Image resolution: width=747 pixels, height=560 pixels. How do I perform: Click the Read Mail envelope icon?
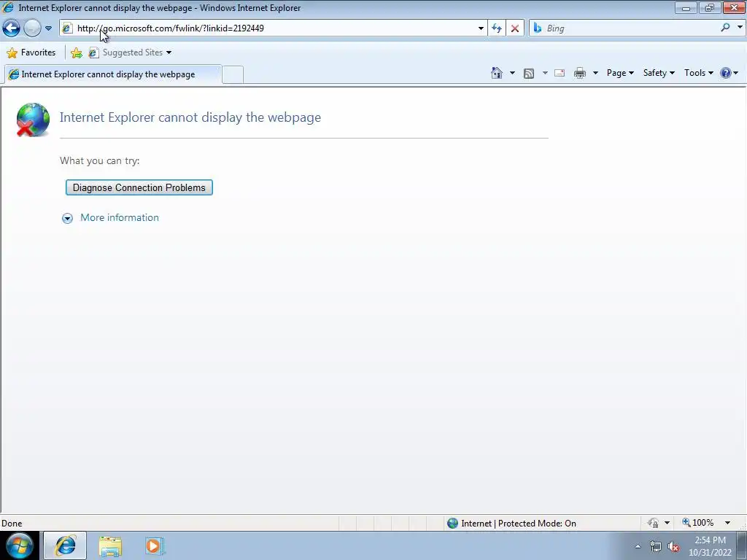click(x=560, y=73)
